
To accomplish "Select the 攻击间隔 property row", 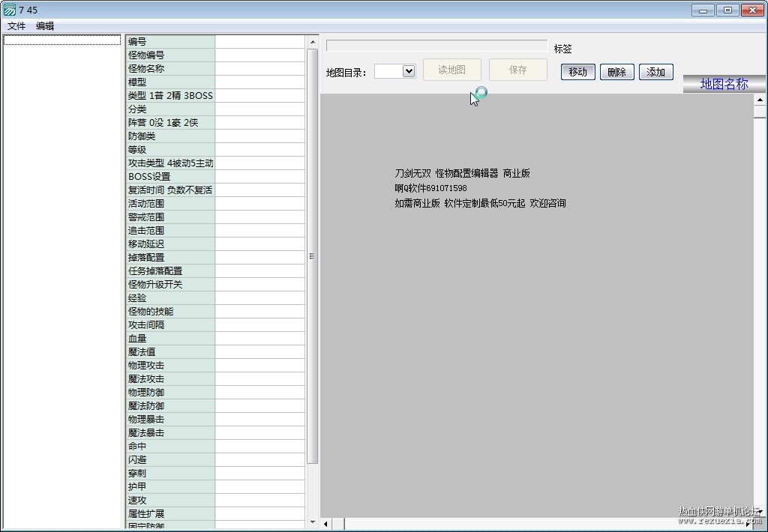I will click(x=215, y=324).
